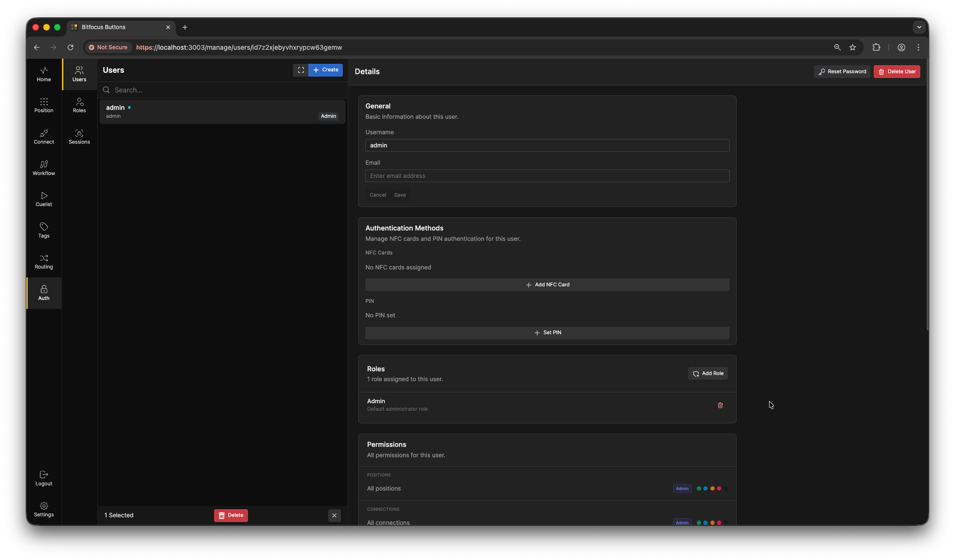Open Cuelist in the sidebar
The width and height of the screenshot is (955, 560).
[44, 199]
